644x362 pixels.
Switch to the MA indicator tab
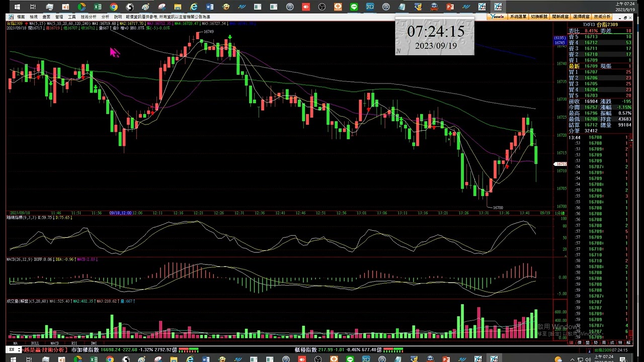[15, 343]
